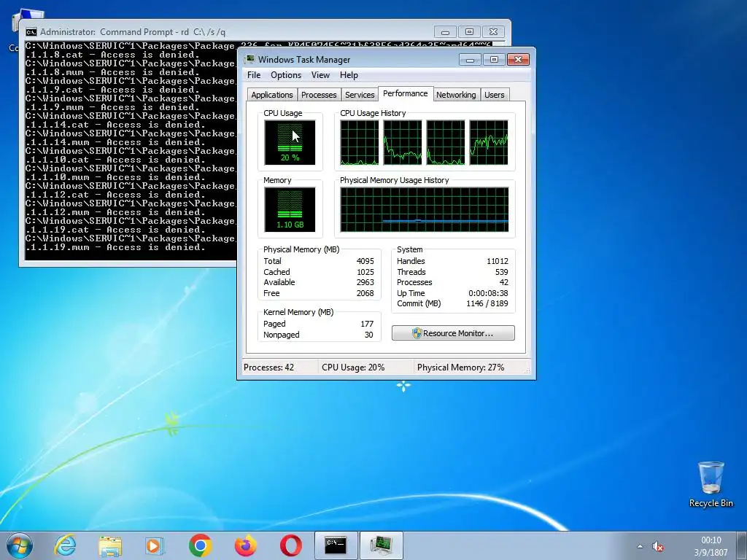Image resolution: width=747 pixels, height=560 pixels.
Task: Open Resource Monitor button
Action: click(x=453, y=333)
